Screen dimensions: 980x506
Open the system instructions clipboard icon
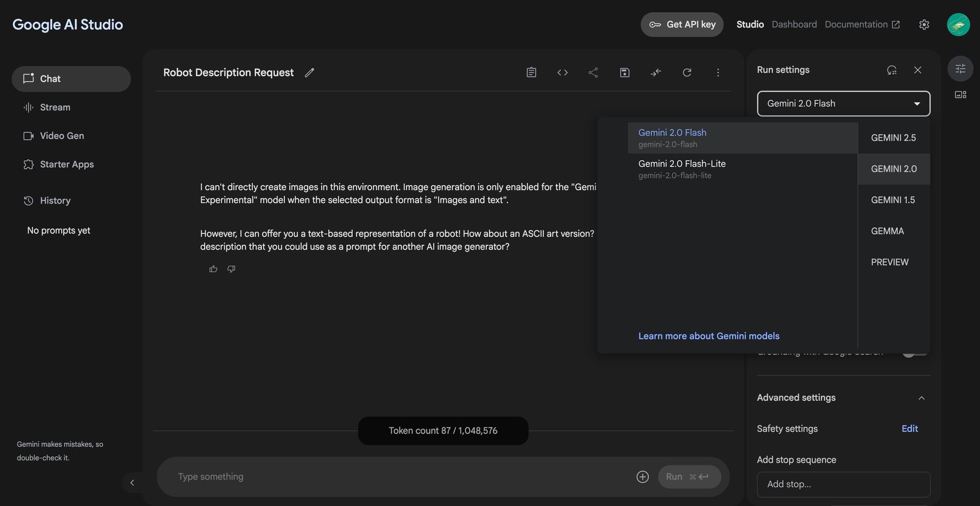pyautogui.click(x=531, y=72)
